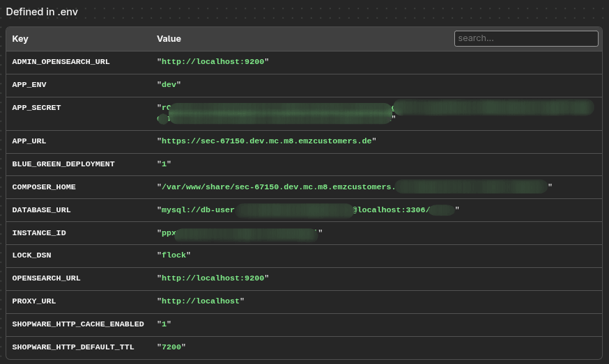Click the "flock" value

174,255
